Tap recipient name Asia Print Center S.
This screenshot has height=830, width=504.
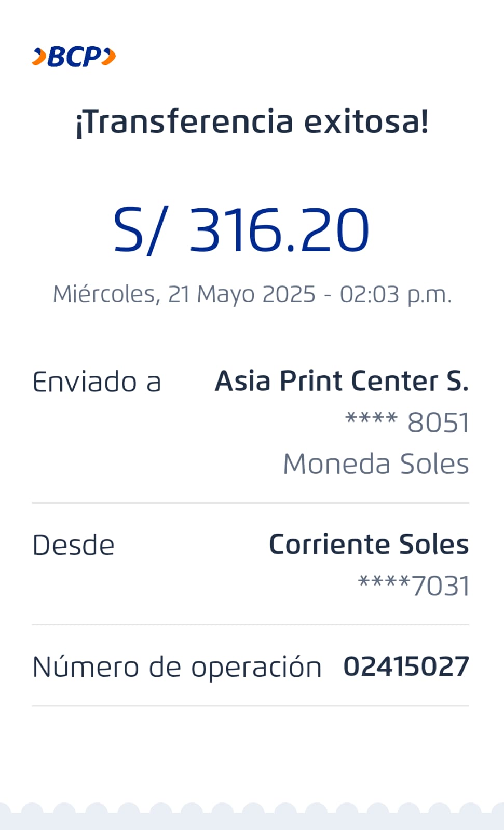point(342,381)
